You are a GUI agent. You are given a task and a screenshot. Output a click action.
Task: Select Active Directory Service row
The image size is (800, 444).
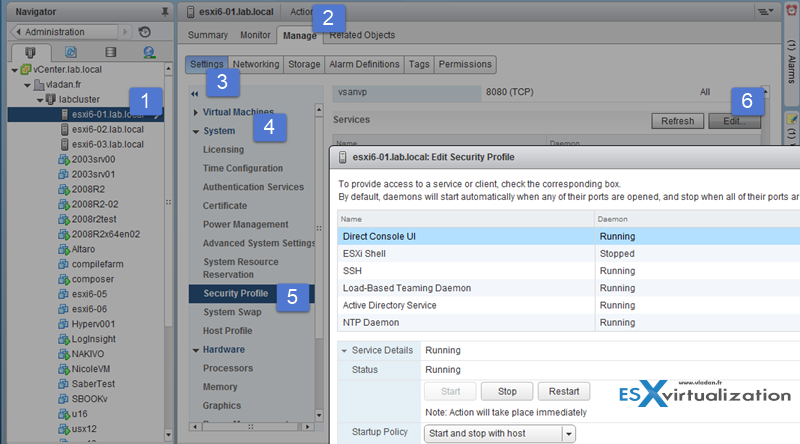click(x=568, y=305)
